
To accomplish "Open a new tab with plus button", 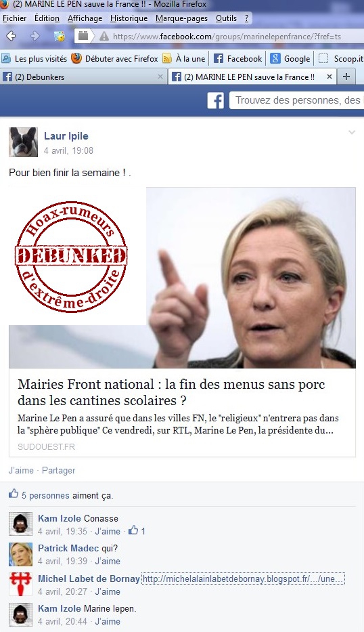I will click(346, 77).
